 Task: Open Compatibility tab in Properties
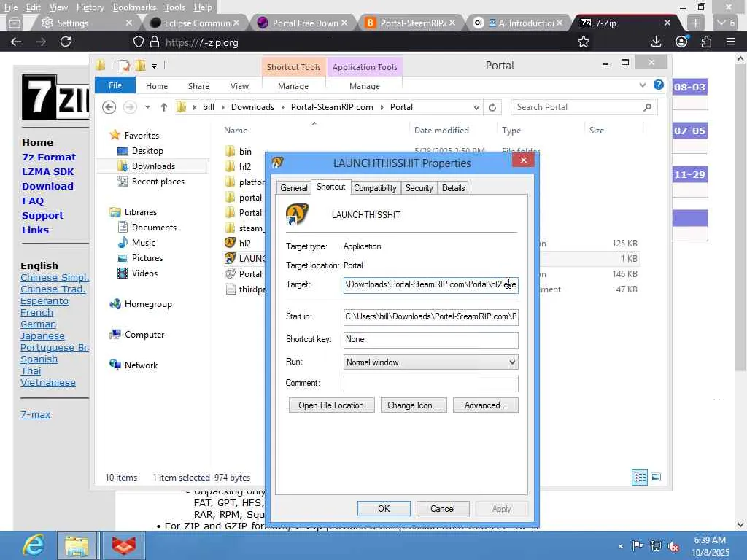pos(375,187)
